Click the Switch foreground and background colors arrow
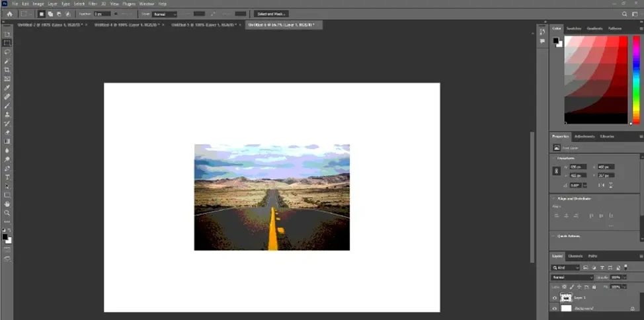 (11, 231)
